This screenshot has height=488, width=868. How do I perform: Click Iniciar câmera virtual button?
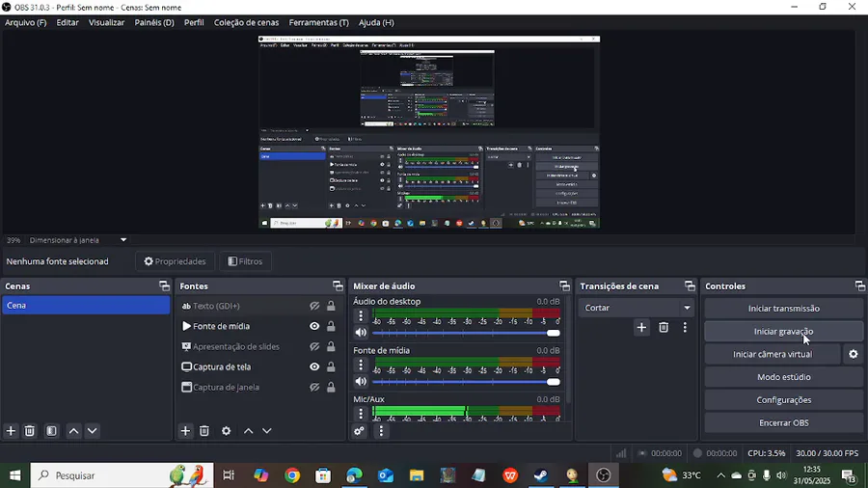pos(773,354)
